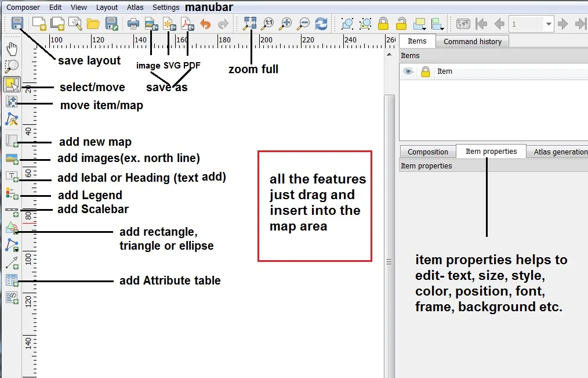Export composition as image

(151, 24)
